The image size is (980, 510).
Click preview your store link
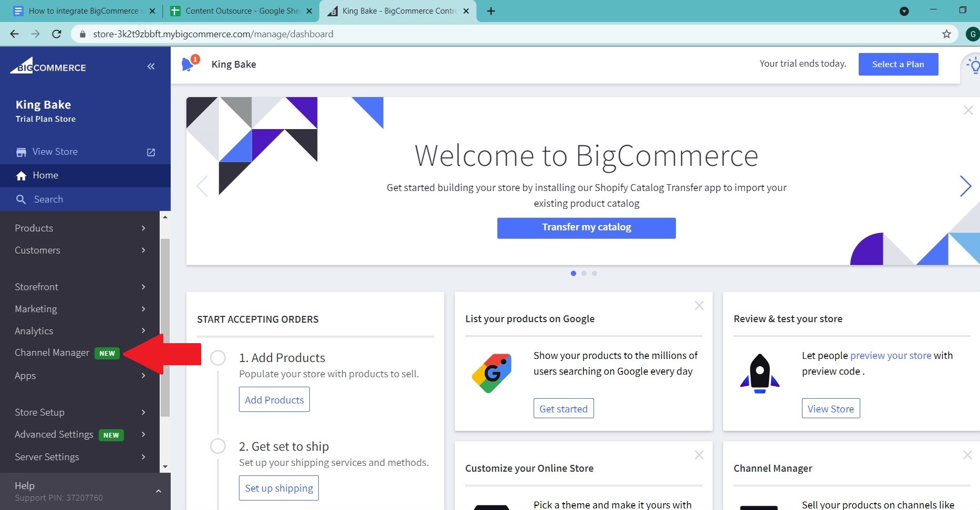(890, 355)
